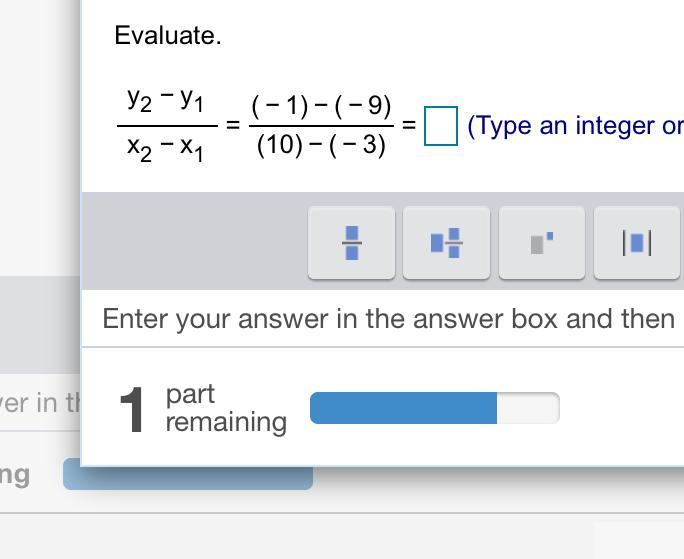Click the large number 1 counter
This screenshot has height=559, width=684.
(x=133, y=410)
